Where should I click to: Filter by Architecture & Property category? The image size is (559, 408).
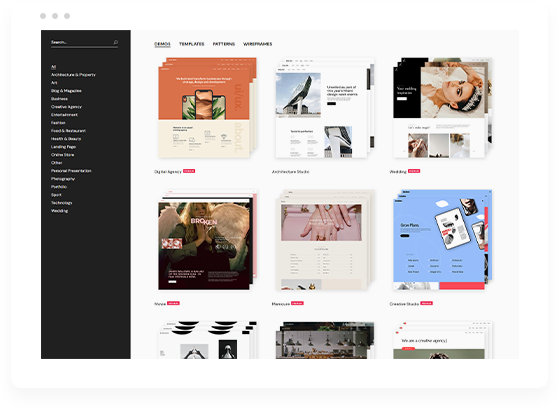(73, 75)
